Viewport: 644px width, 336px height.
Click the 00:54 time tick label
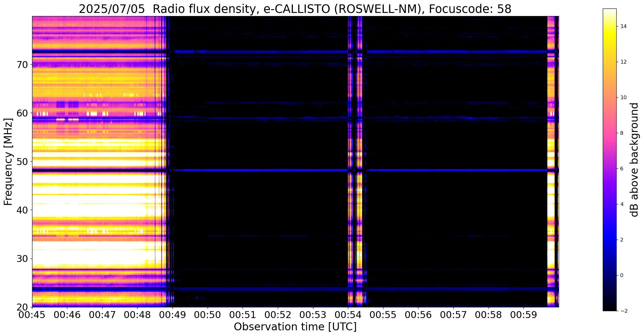[x=348, y=315]
